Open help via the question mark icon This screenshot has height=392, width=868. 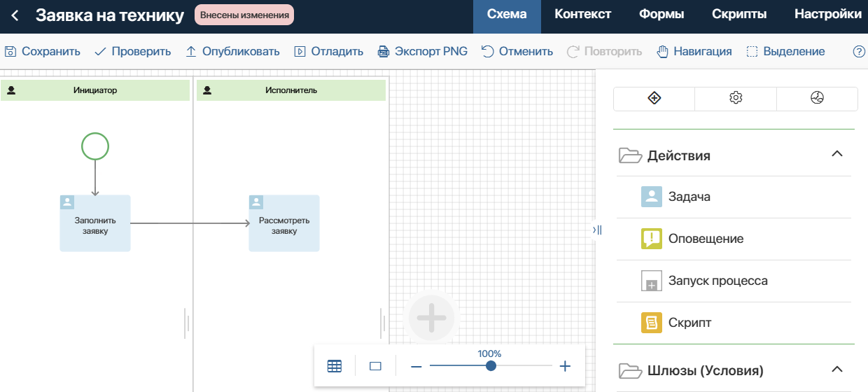coord(859,51)
